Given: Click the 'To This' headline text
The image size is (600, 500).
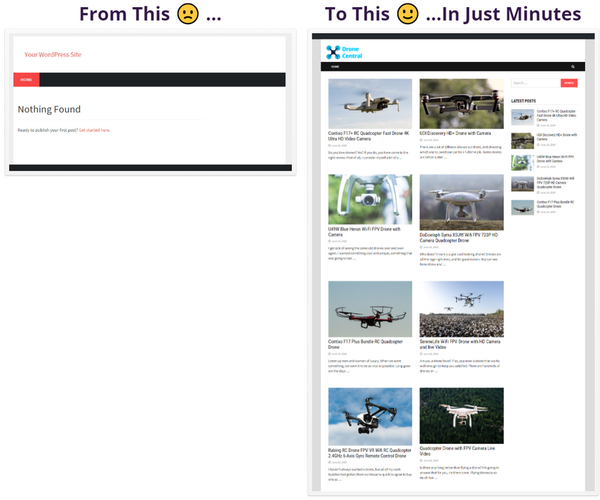Looking at the screenshot, I should 357,14.
